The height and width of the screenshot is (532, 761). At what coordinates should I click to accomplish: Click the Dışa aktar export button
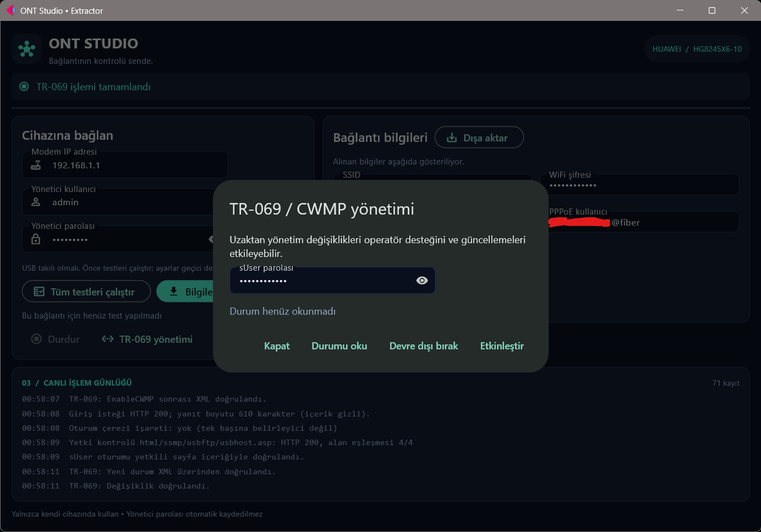[479, 138]
